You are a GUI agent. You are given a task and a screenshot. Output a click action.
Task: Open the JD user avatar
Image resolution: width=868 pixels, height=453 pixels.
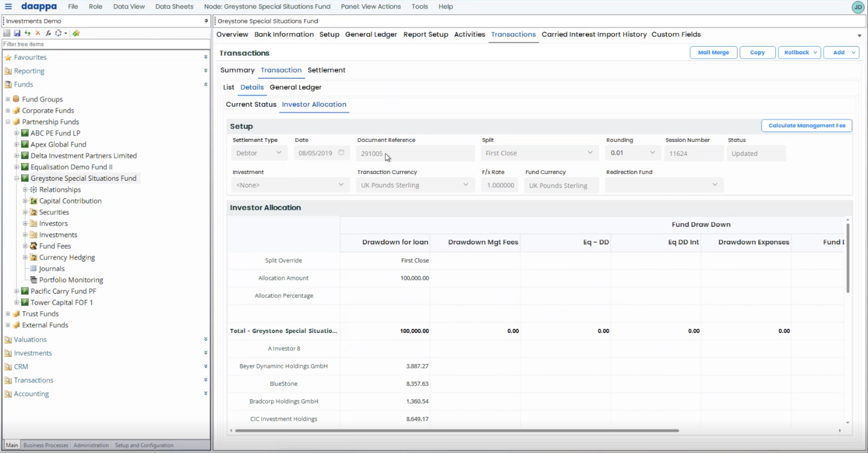(858, 7)
